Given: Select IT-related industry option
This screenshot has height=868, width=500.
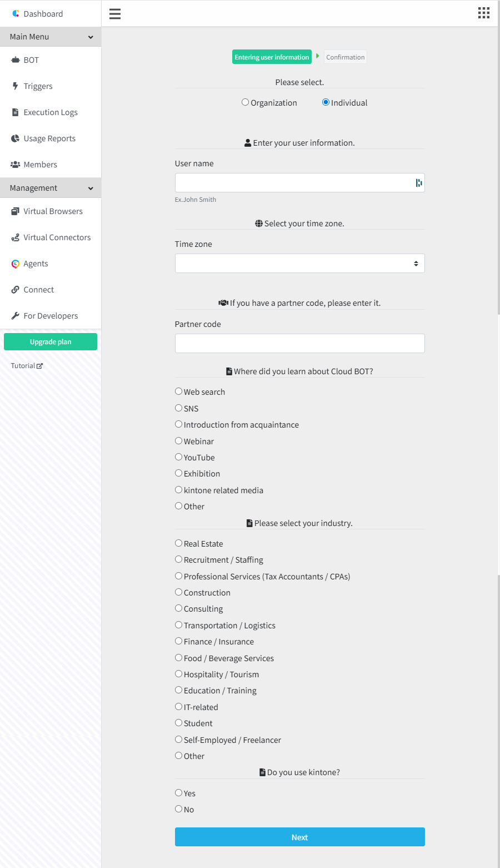Looking at the screenshot, I should (x=178, y=707).
